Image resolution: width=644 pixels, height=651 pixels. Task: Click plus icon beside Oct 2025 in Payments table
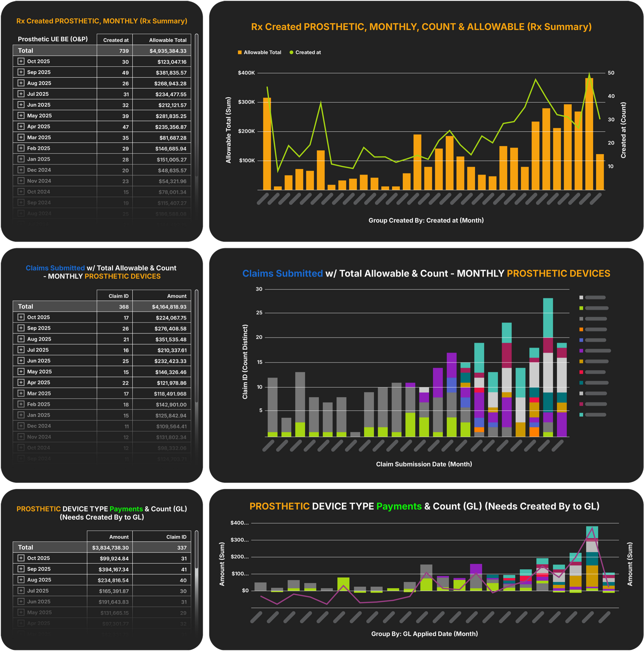[x=21, y=558]
